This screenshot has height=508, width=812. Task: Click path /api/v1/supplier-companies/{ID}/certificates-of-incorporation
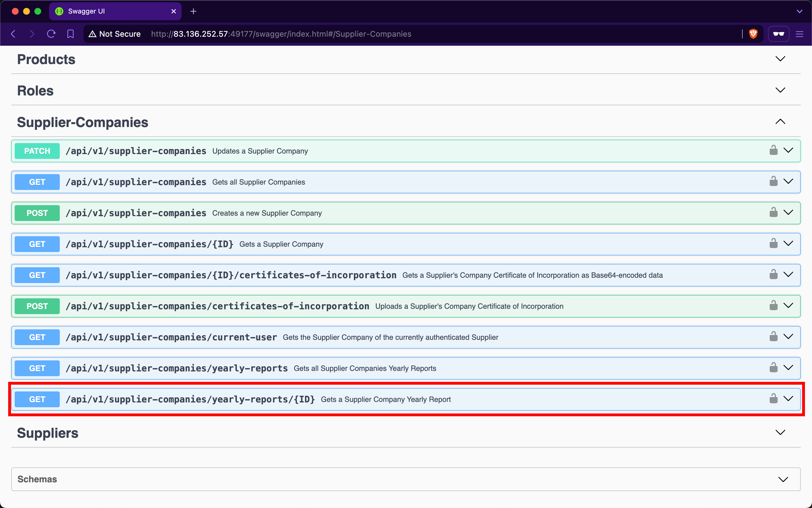(x=231, y=275)
